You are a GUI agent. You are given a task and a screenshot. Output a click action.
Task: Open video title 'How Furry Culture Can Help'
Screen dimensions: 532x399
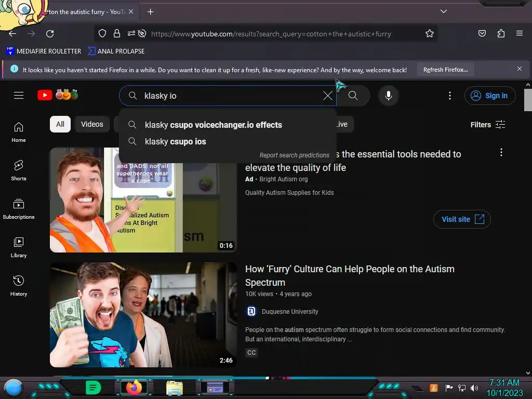pyautogui.click(x=350, y=275)
